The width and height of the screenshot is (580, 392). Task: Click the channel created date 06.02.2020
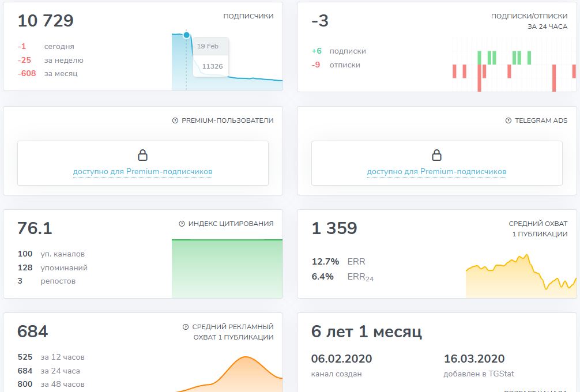(x=341, y=359)
